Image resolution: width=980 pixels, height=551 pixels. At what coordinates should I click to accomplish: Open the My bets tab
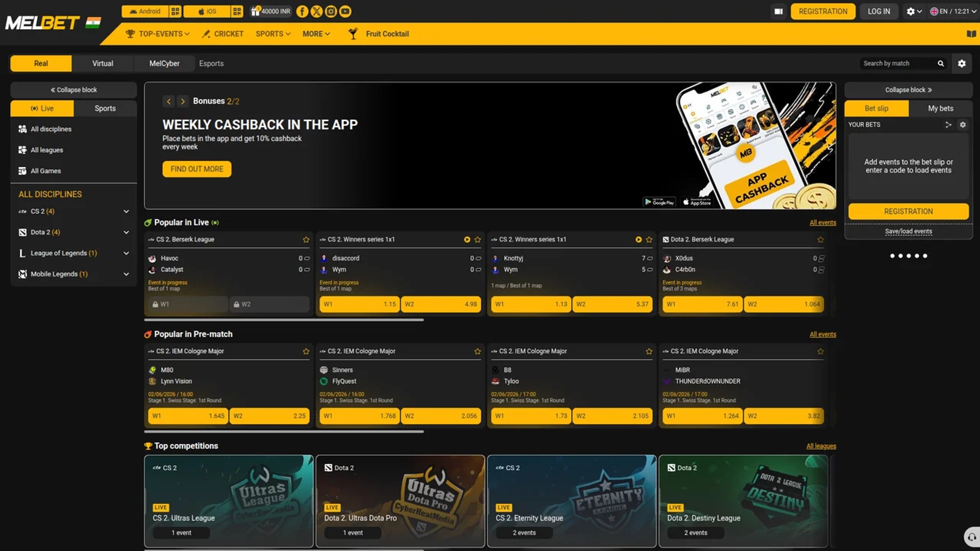(940, 108)
